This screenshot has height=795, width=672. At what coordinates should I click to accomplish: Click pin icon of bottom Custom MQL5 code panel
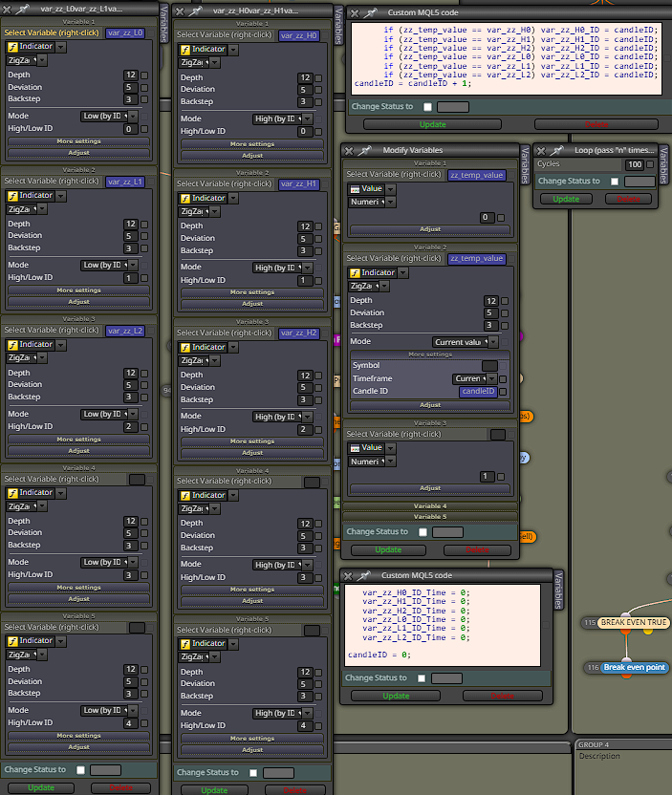(364, 575)
